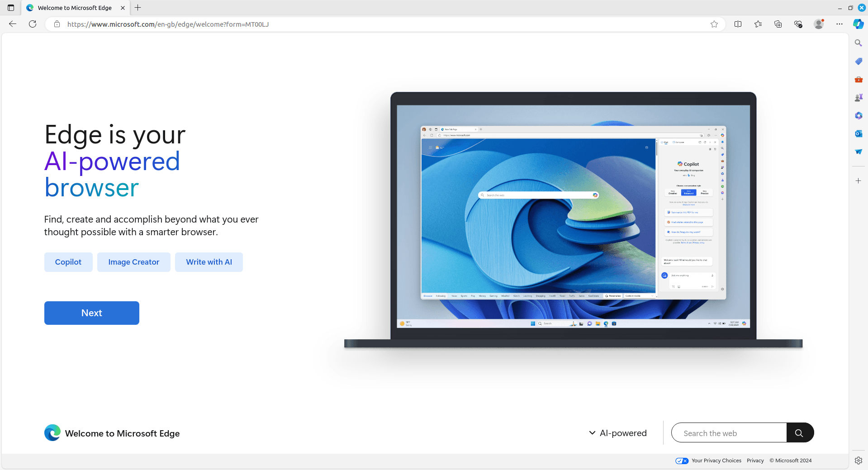Click the privacy choices toggle icon

(x=682, y=461)
